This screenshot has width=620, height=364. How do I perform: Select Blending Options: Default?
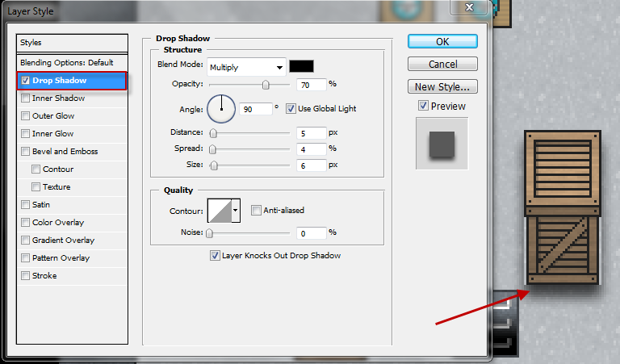tap(72, 62)
